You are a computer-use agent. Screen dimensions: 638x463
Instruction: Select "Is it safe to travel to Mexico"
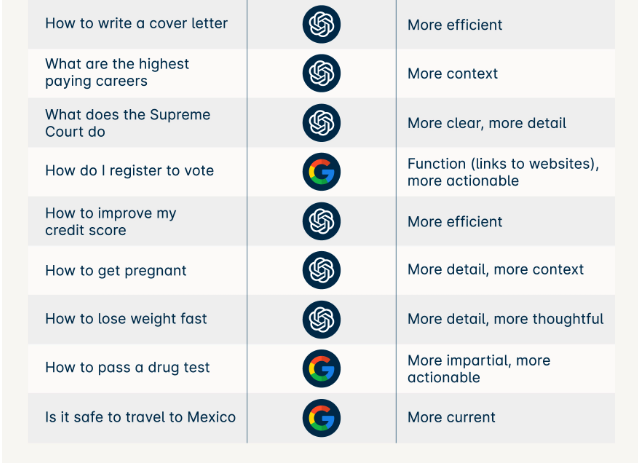[x=140, y=417]
